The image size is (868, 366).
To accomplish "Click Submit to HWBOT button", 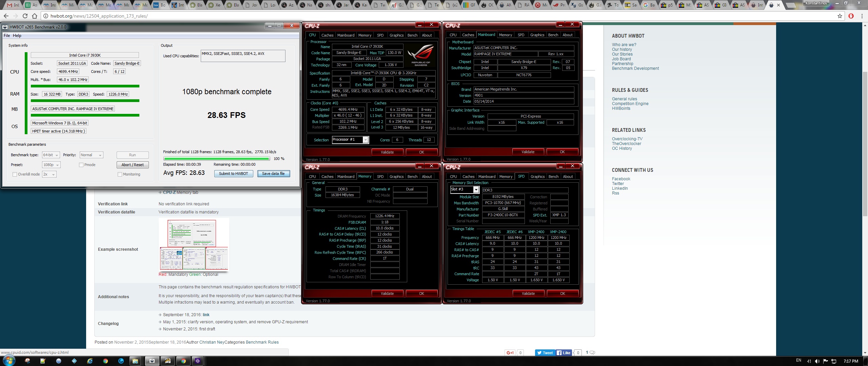I will [233, 174].
